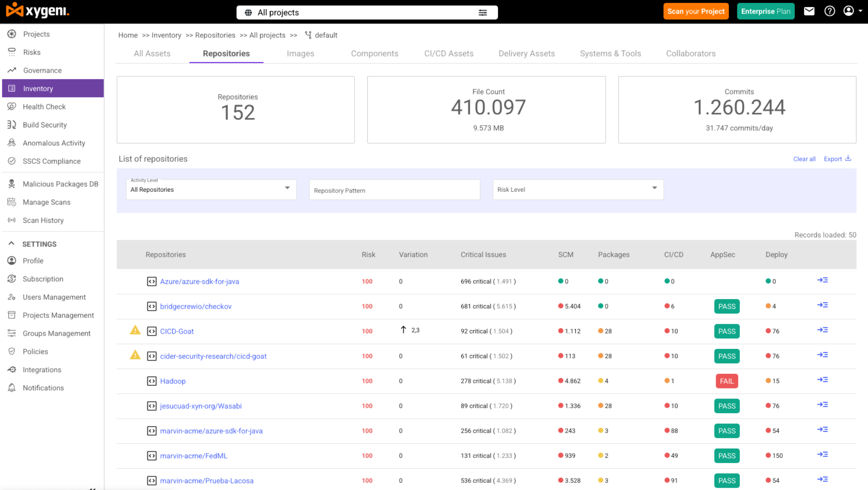Click the Export download icon
The width and height of the screenshot is (868, 490).
pyautogui.click(x=848, y=158)
